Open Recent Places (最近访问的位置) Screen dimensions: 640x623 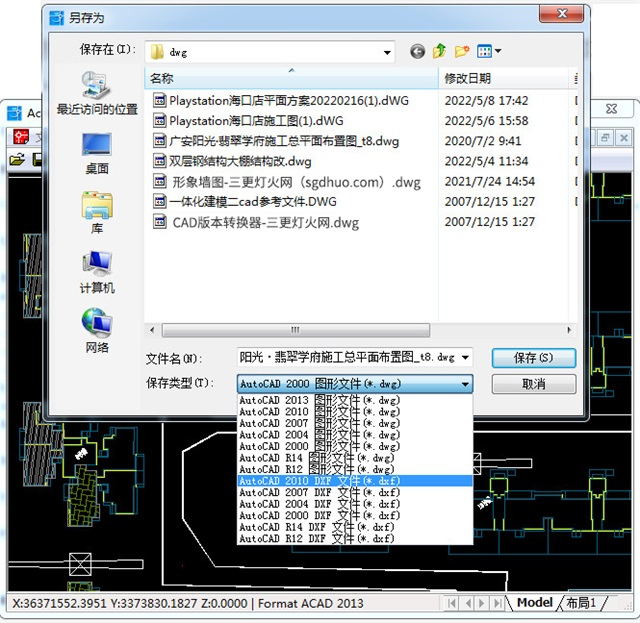[97, 93]
